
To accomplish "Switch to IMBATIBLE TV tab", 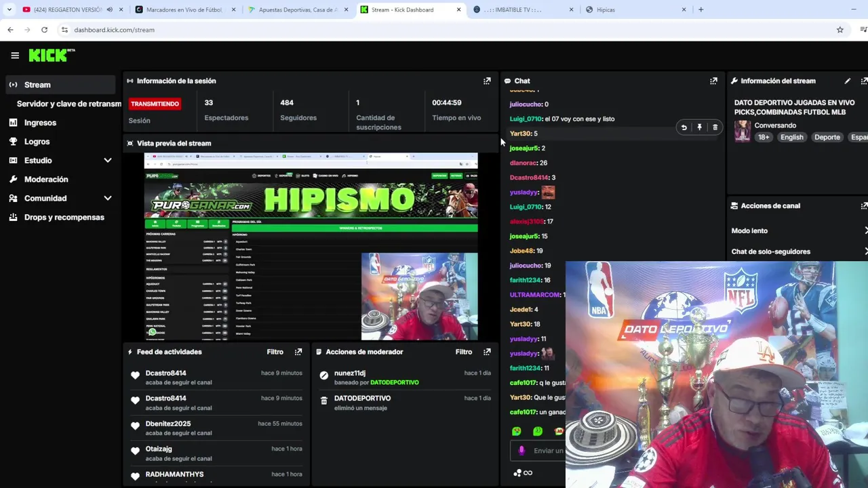I will coord(524,9).
